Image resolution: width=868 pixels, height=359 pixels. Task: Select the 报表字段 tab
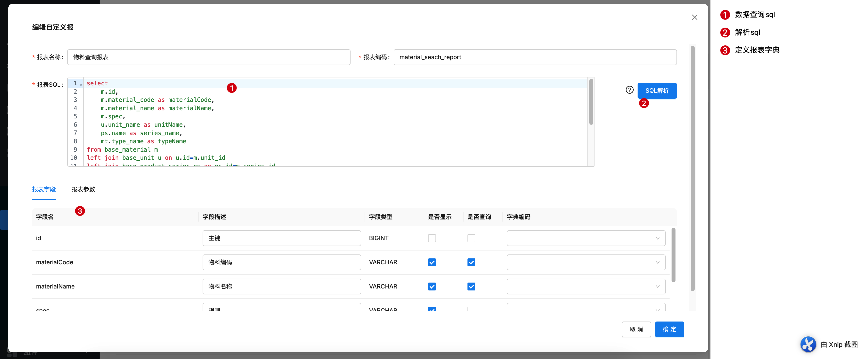click(44, 189)
